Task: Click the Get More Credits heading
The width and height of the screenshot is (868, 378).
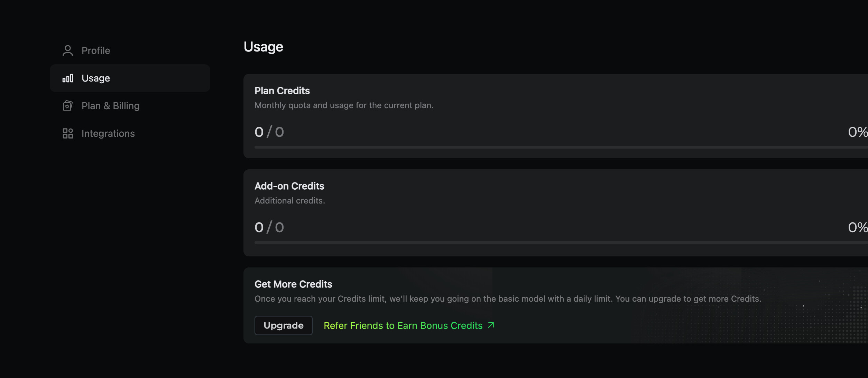Action: pos(293,284)
